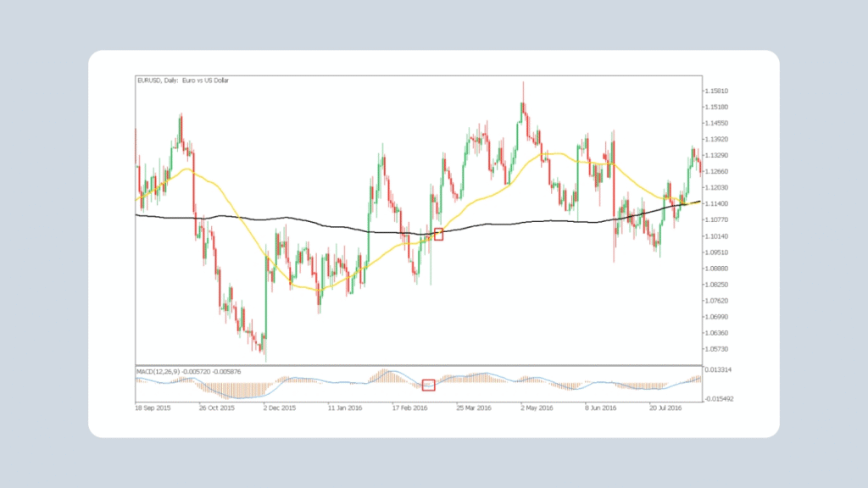Click the 20 Jul 2016 date label
The width and height of the screenshot is (868, 488).
pos(666,408)
